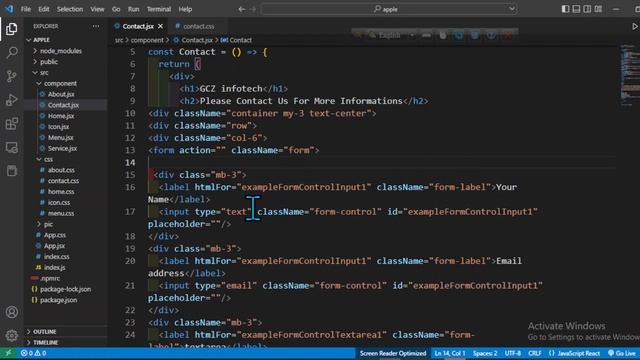Open the Help menu
640x360 pixels.
tap(185, 9)
